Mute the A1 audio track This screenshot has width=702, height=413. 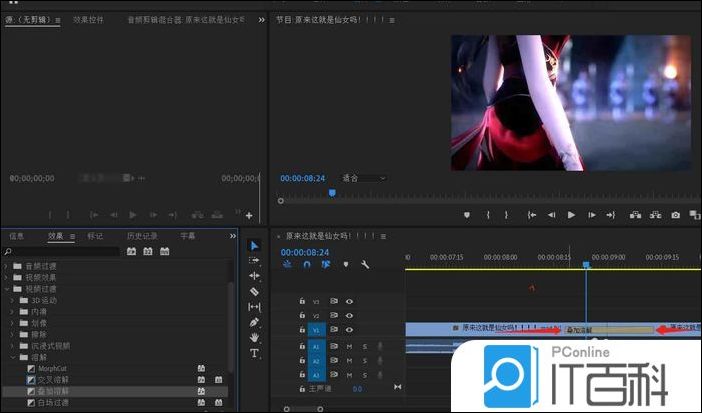(x=349, y=346)
